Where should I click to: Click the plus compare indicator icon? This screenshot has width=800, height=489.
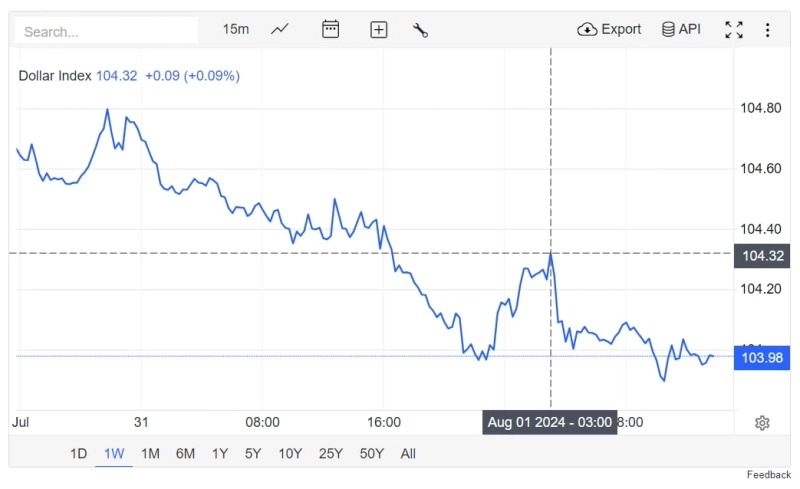click(379, 30)
